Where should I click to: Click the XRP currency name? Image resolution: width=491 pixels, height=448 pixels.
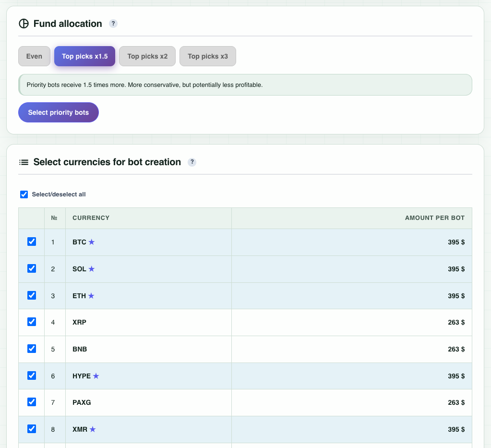click(x=79, y=322)
